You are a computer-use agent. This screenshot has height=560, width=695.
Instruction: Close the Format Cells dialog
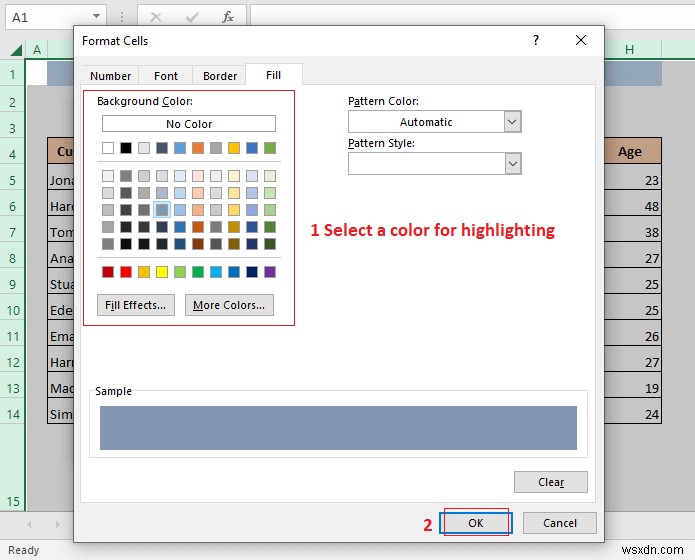point(581,40)
